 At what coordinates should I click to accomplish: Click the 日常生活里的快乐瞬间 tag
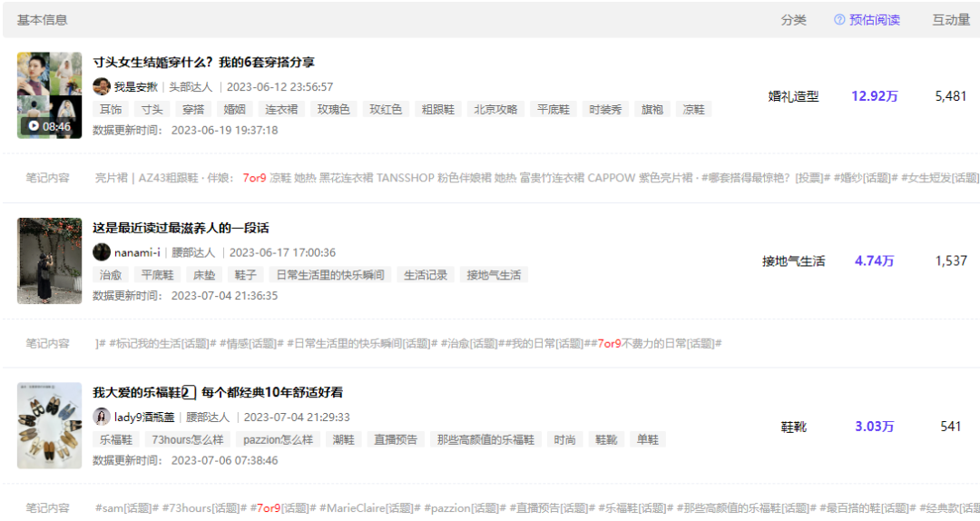coord(330,275)
